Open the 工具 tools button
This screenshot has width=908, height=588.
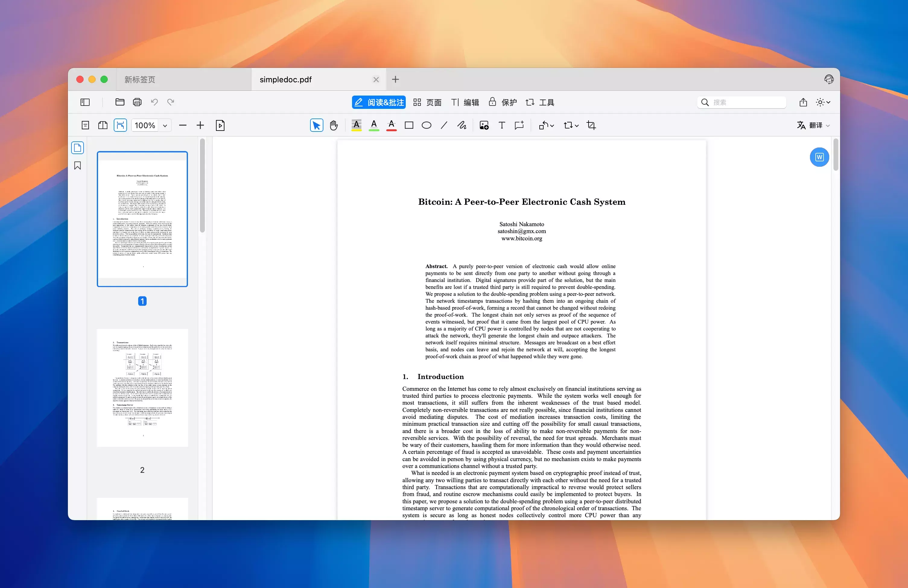click(x=539, y=102)
